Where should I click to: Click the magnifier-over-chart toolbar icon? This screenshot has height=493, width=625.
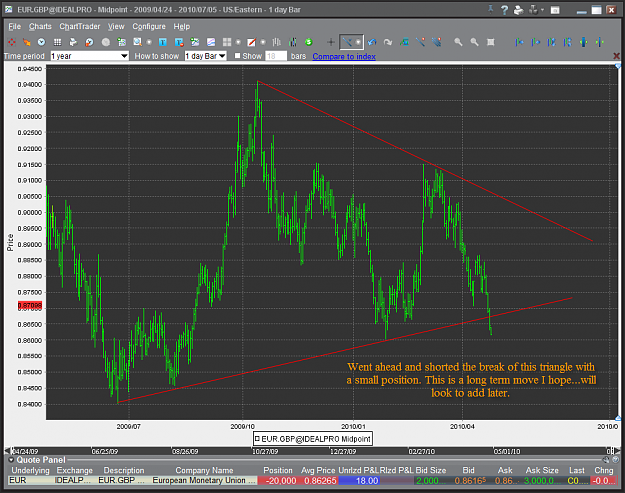(x=138, y=42)
